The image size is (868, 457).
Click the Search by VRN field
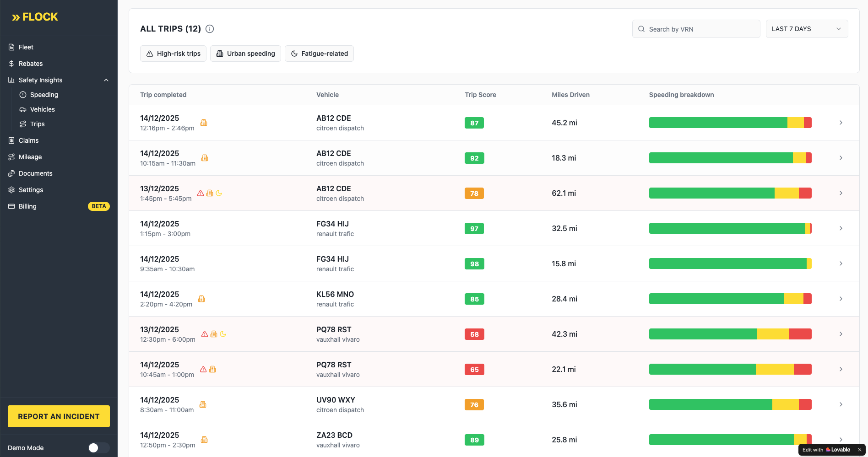(x=696, y=29)
